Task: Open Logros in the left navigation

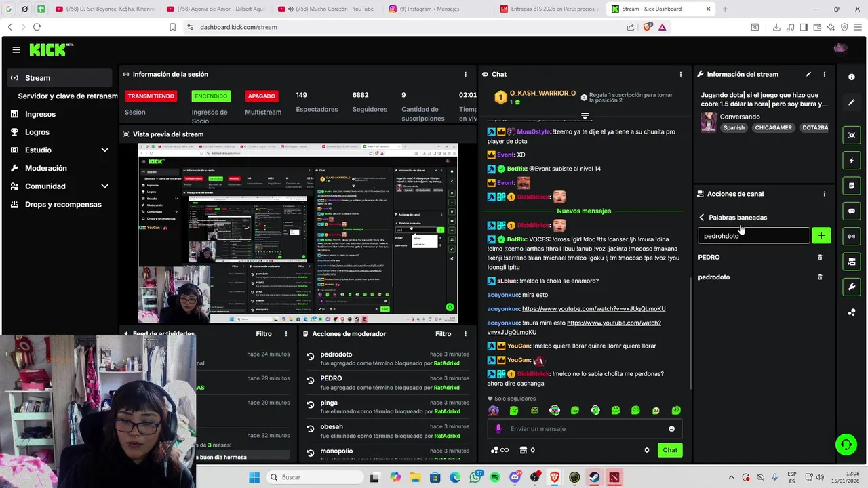Action: [37, 132]
